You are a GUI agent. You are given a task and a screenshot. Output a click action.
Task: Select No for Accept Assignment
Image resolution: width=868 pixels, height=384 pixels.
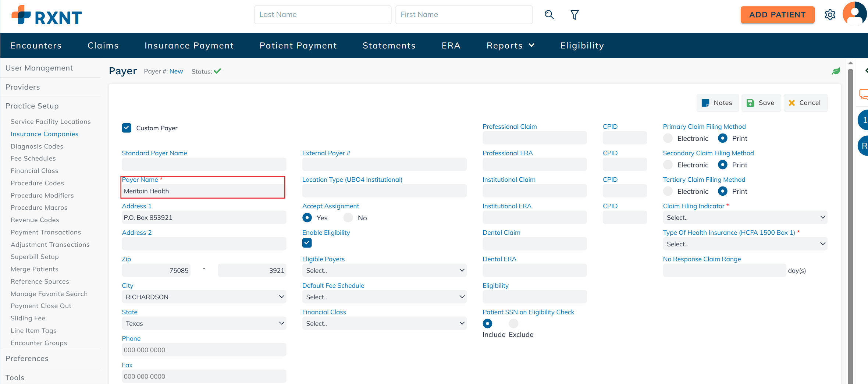coord(348,218)
